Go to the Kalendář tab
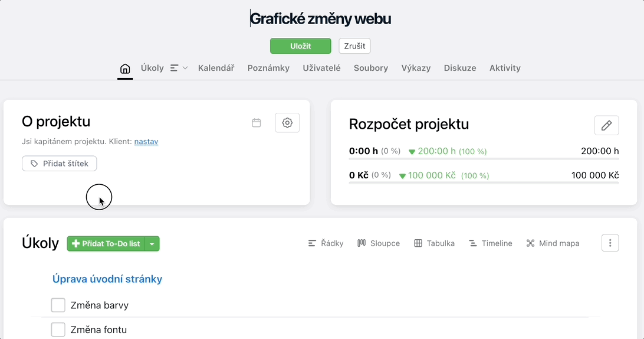The height and width of the screenshot is (339, 644). 216,68
